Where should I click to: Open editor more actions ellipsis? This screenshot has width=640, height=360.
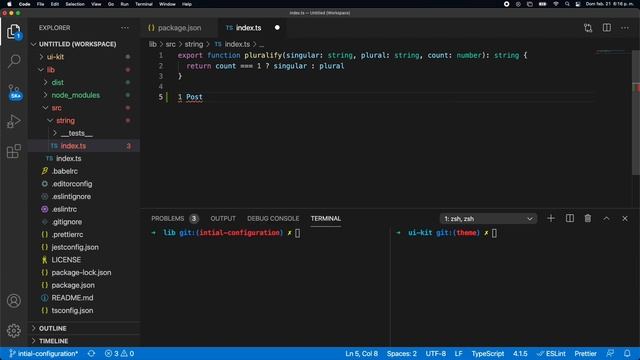pyautogui.click(x=624, y=28)
